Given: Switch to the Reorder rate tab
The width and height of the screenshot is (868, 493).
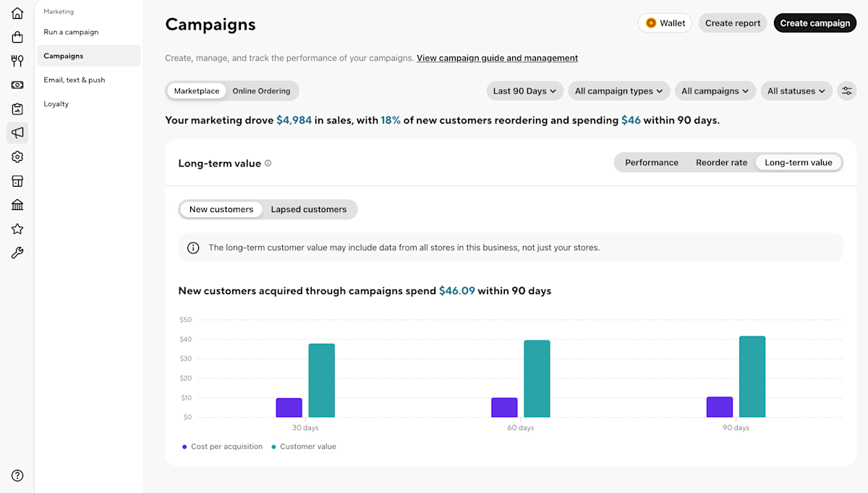Looking at the screenshot, I should click(721, 162).
